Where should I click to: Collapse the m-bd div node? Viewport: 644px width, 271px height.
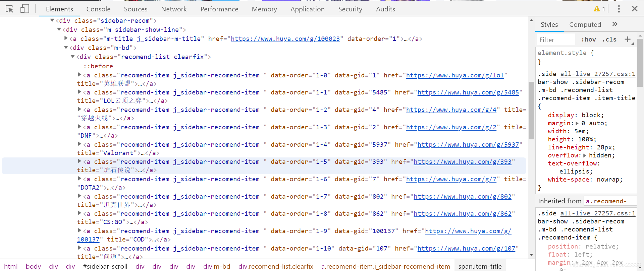click(x=66, y=48)
